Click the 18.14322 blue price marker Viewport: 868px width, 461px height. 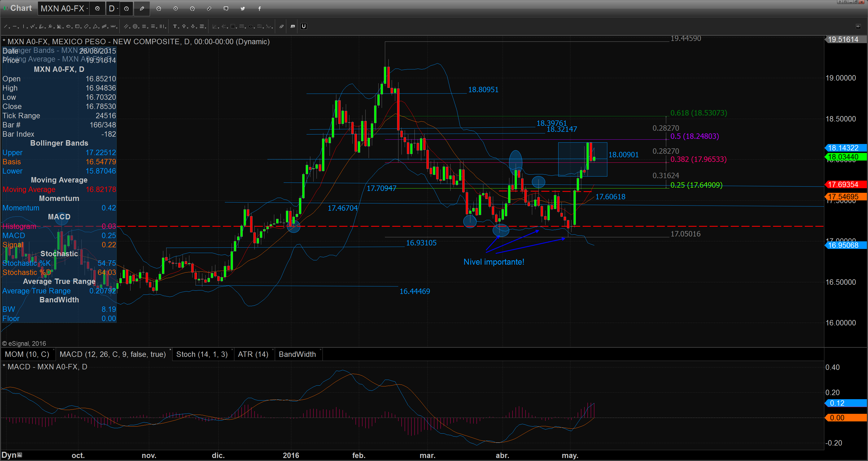[x=846, y=148]
